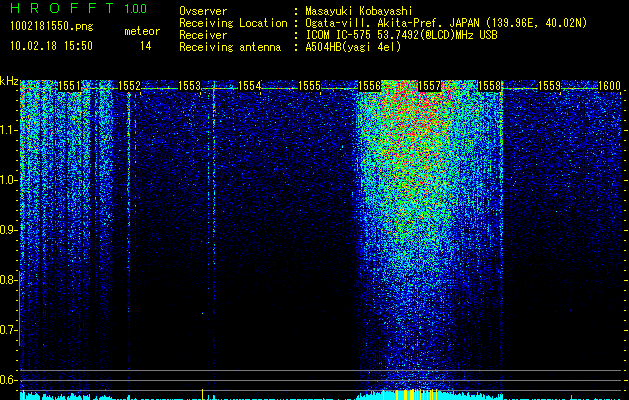Click the 1556 time marker
This screenshot has width=629, height=400.
tap(369, 86)
